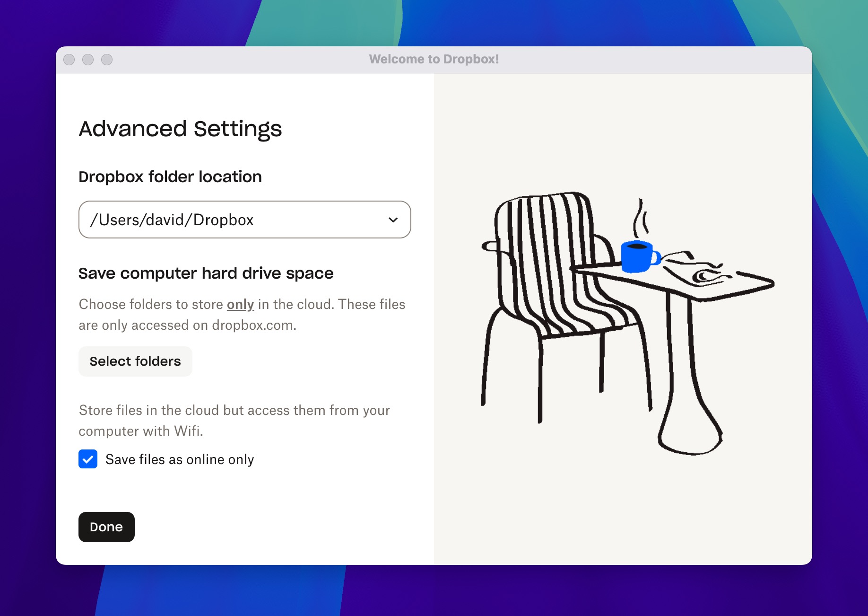This screenshot has height=616, width=868.
Task: Click inside the folder path field
Action: click(213, 220)
